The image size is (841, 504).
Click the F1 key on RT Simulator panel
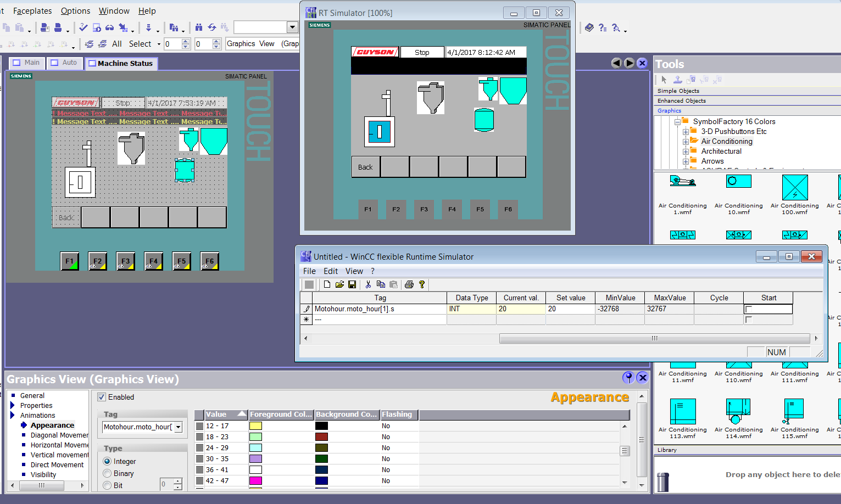[x=367, y=209]
